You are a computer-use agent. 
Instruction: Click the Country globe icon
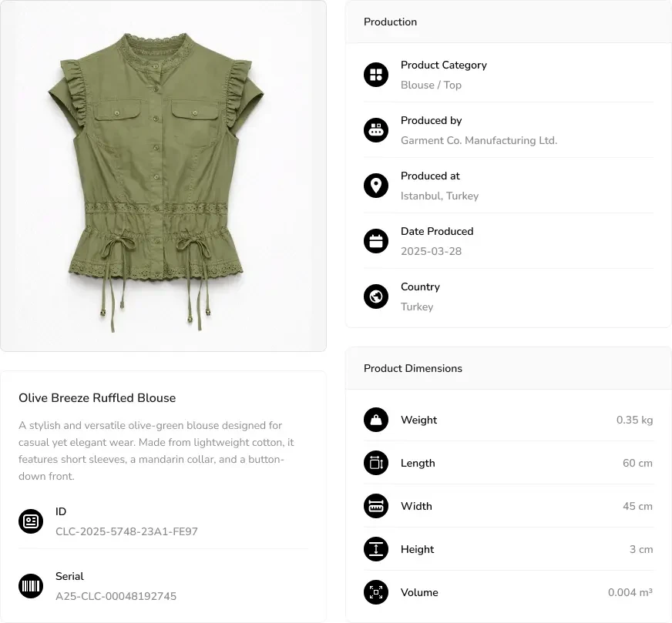click(376, 296)
